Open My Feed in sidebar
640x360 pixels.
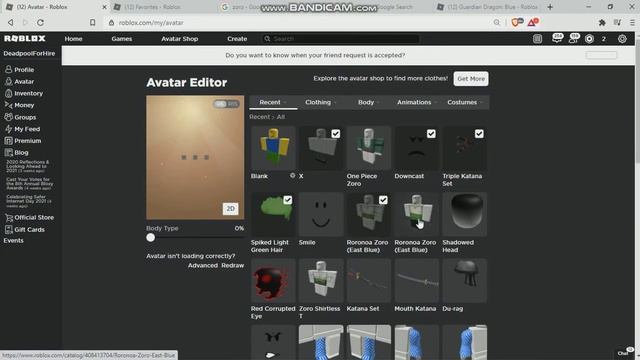22,129
